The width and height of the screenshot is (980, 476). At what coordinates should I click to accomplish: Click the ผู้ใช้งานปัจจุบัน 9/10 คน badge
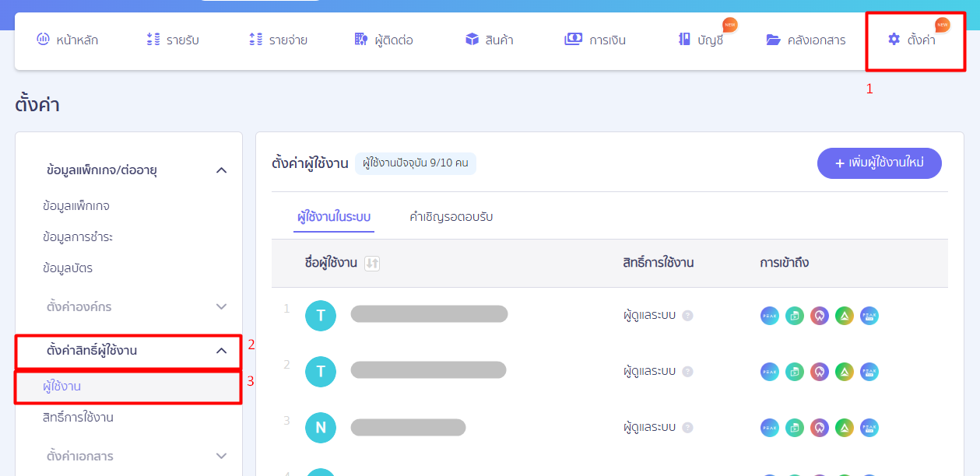coord(416,163)
